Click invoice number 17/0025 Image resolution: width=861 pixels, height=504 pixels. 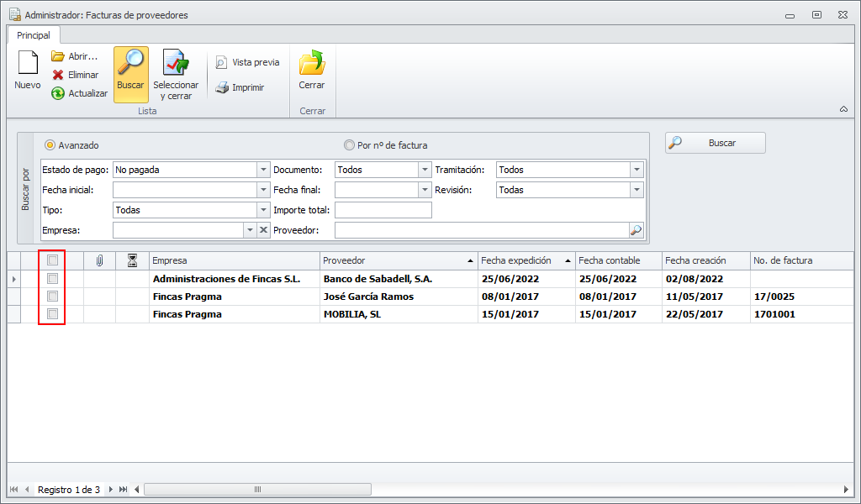point(774,297)
